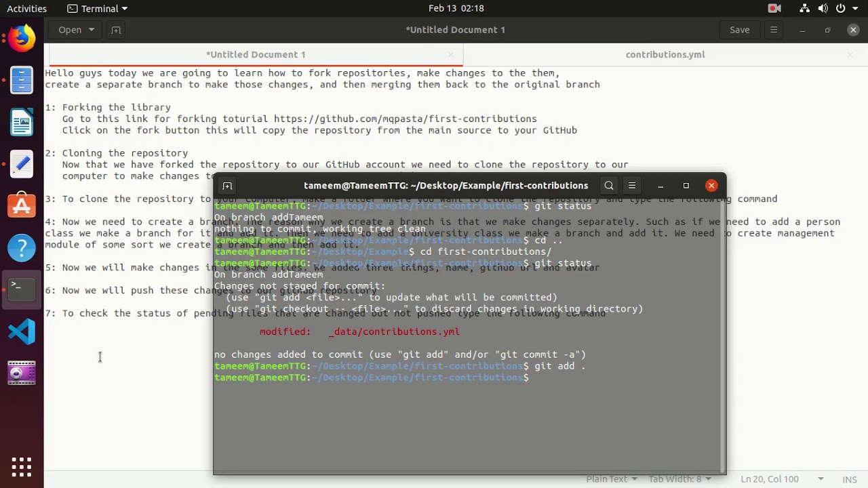Open search in the terminal header
This screenshot has width=868, height=488.
(609, 186)
